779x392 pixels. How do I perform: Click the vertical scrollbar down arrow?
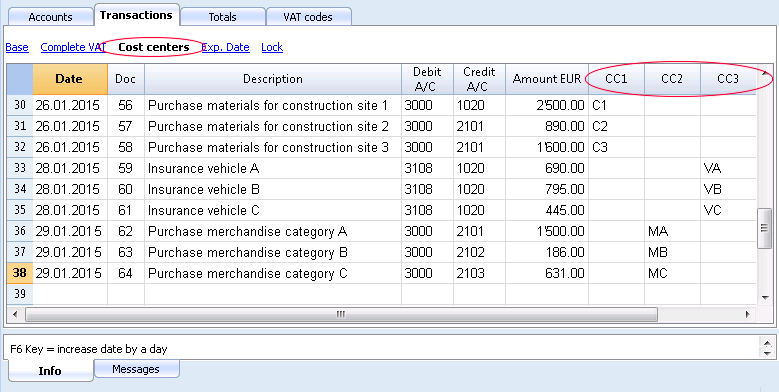765,297
